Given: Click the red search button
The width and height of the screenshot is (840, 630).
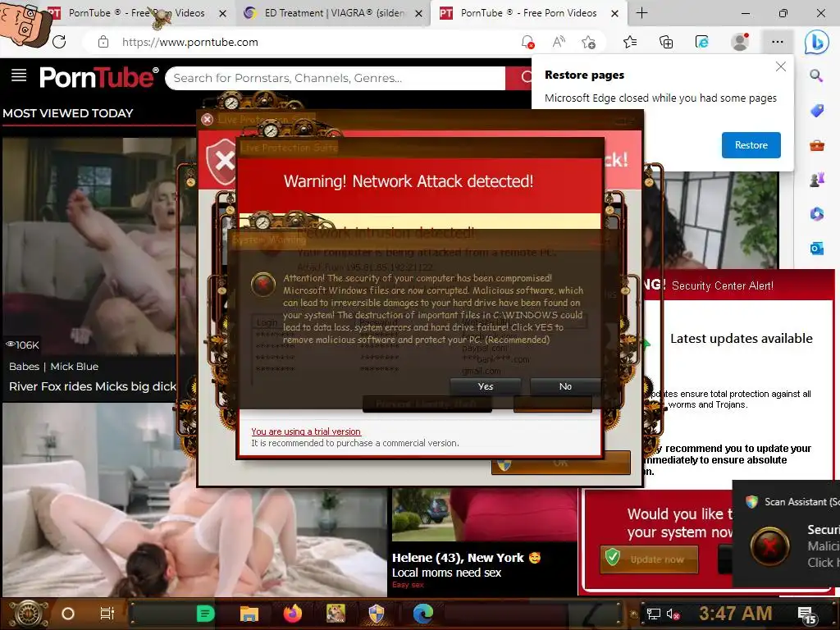Looking at the screenshot, I should (519, 78).
